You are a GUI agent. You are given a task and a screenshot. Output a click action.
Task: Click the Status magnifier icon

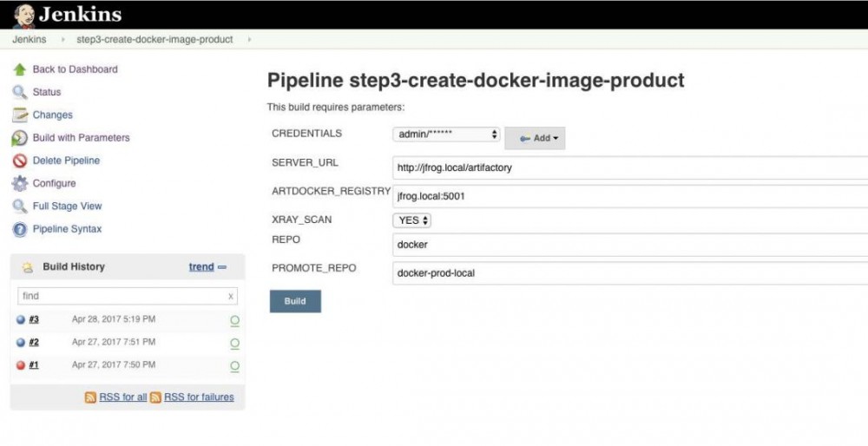tap(19, 92)
